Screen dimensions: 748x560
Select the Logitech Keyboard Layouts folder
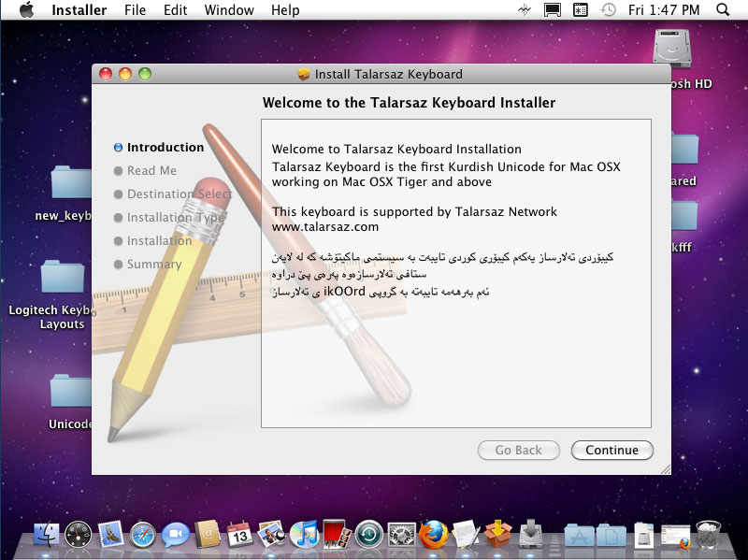(63, 277)
